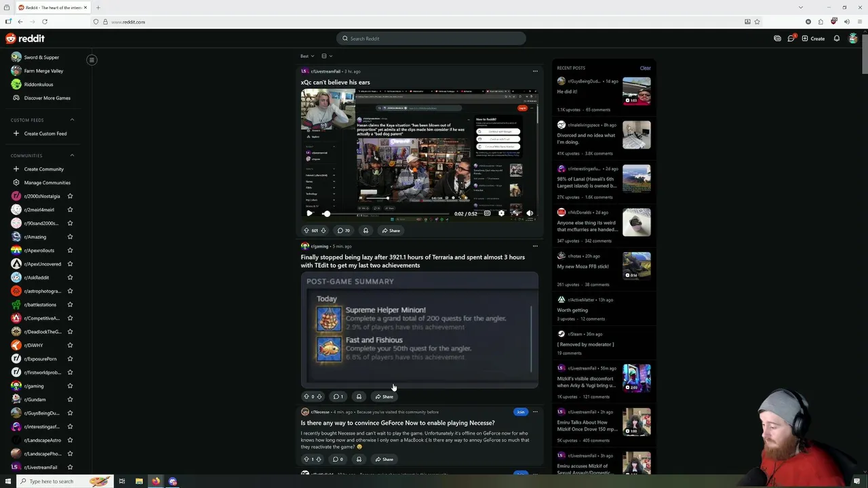Give an award to the Terraria post

click(x=359, y=396)
